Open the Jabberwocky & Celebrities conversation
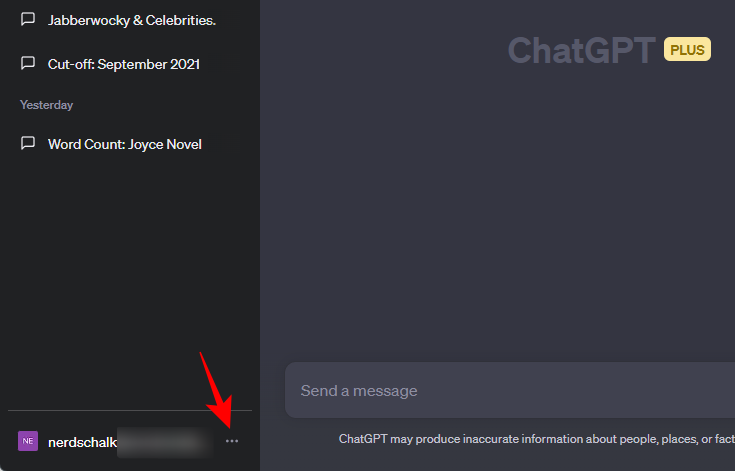Screen dimensions: 735x471 pos(132,20)
